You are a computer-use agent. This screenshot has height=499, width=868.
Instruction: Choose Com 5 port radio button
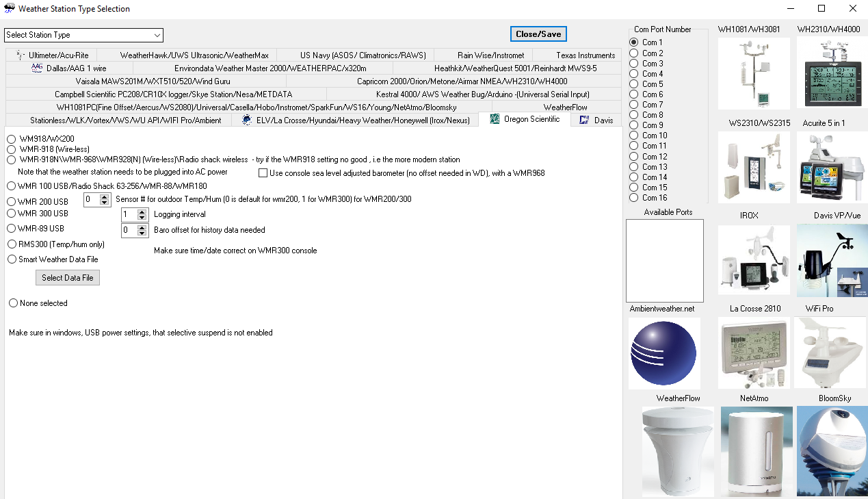point(633,84)
